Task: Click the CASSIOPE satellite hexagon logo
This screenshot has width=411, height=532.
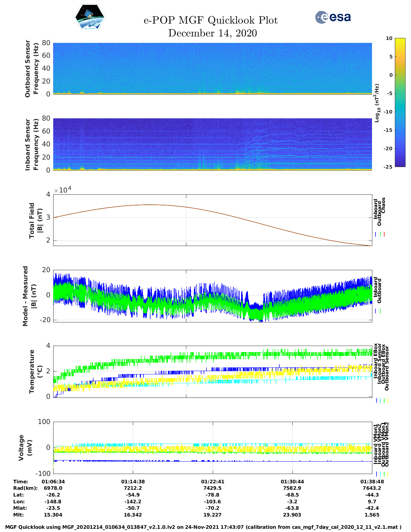Action: (x=90, y=18)
